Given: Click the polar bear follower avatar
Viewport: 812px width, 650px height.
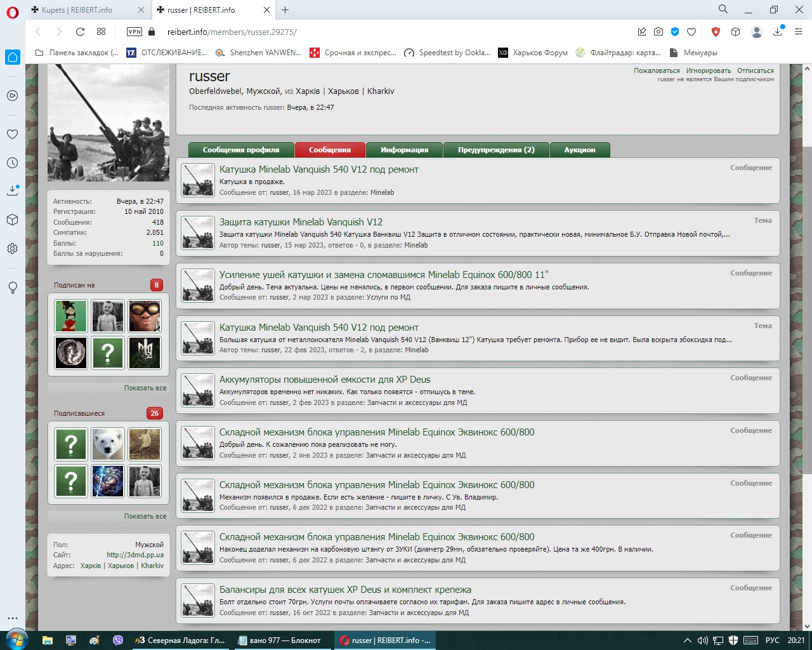Looking at the screenshot, I should coord(108,444).
